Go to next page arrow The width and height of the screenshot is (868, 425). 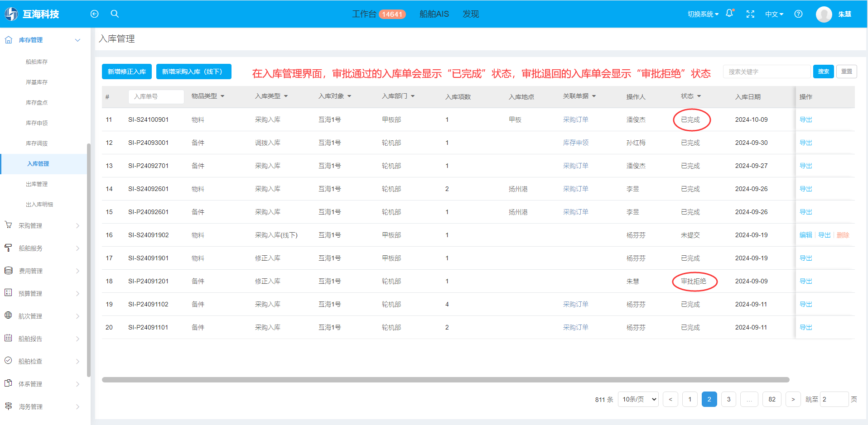point(793,399)
